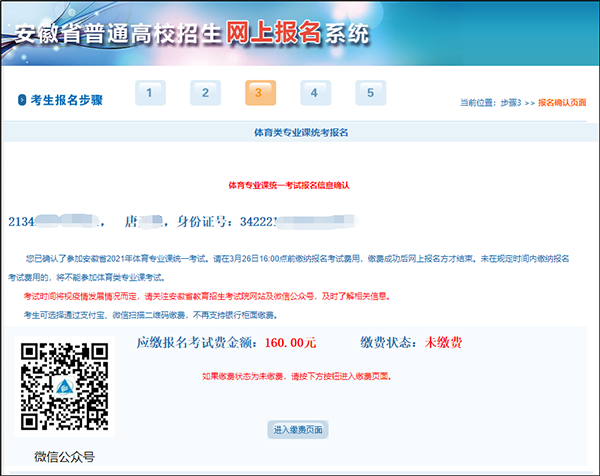Click the highlighted orange step 3 box

pyautogui.click(x=259, y=93)
